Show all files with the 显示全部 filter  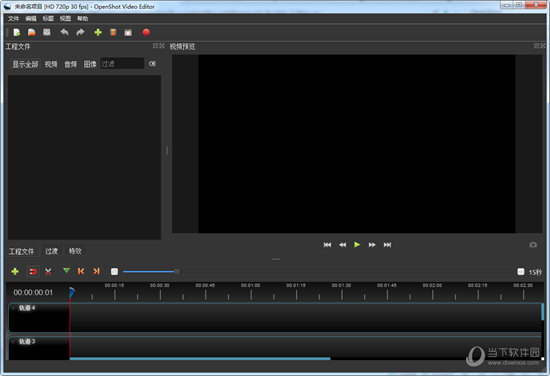[25, 64]
